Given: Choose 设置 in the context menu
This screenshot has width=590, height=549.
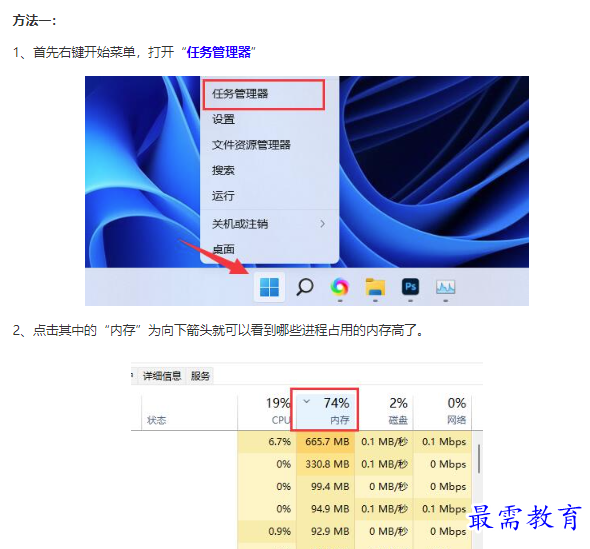Looking at the screenshot, I should (x=223, y=119).
